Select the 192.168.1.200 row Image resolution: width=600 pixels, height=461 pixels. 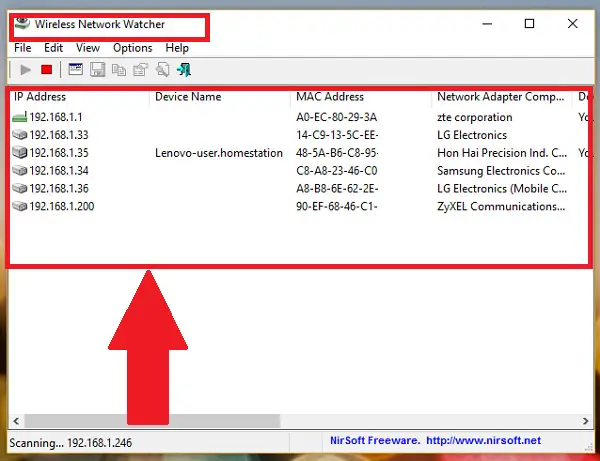point(299,206)
